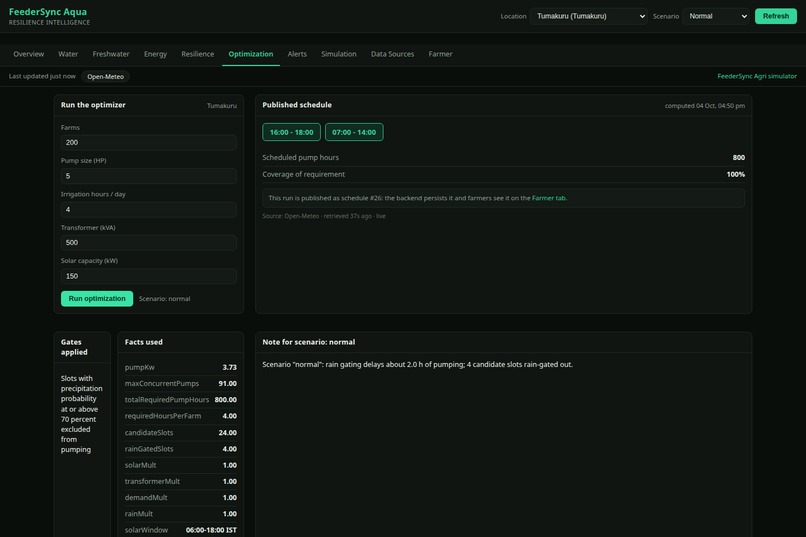This screenshot has height=537, width=806.
Task: Click the Irrigation hours / day field
Action: (x=149, y=209)
